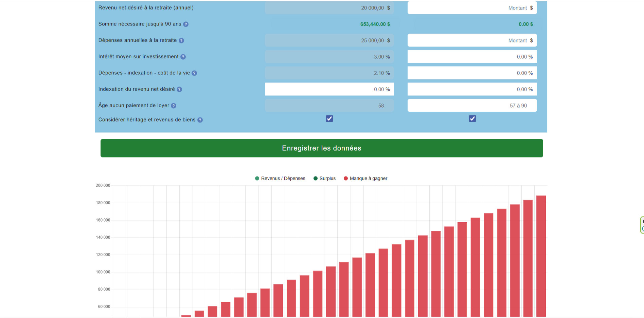The image size is (644, 318).
Task: Focus right Montant field for Revenu net désiré
Action: (x=472, y=8)
